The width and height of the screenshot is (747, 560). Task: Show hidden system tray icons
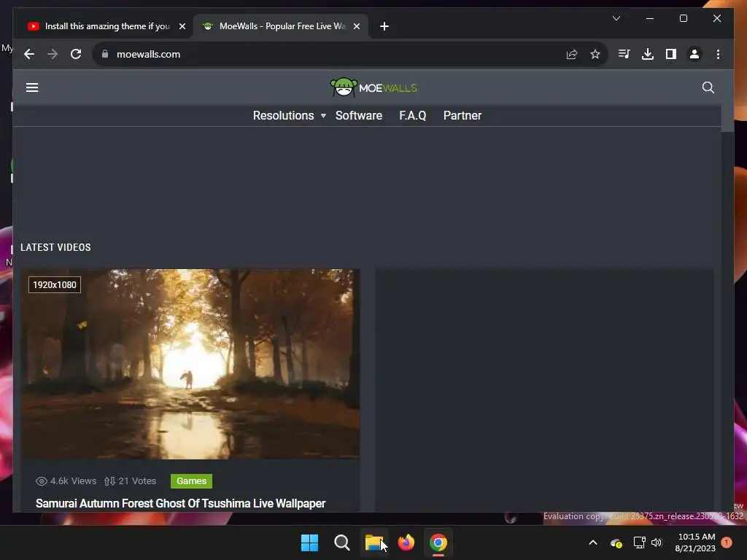[593, 542]
